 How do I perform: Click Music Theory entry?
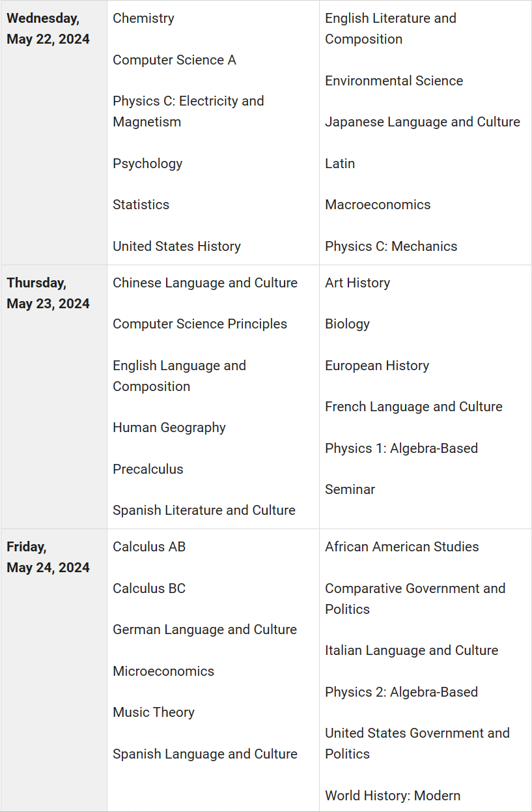154,712
